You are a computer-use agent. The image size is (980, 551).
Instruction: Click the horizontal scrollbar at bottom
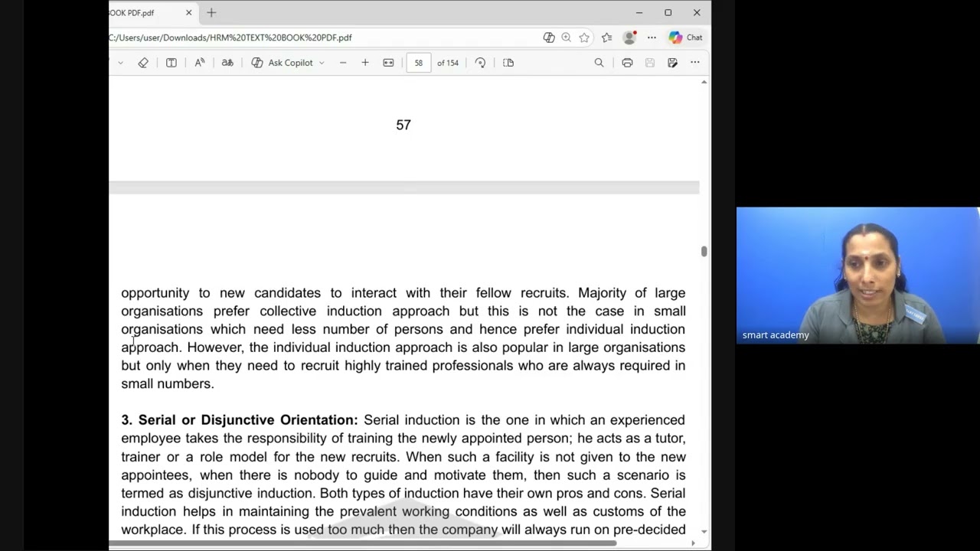(362, 543)
